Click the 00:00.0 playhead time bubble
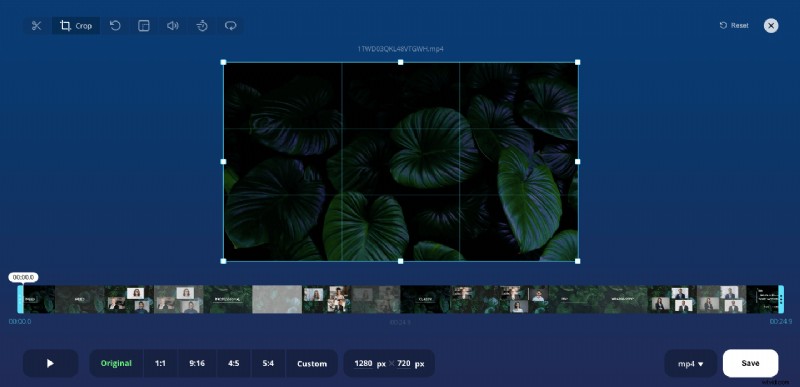 coord(23,277)
